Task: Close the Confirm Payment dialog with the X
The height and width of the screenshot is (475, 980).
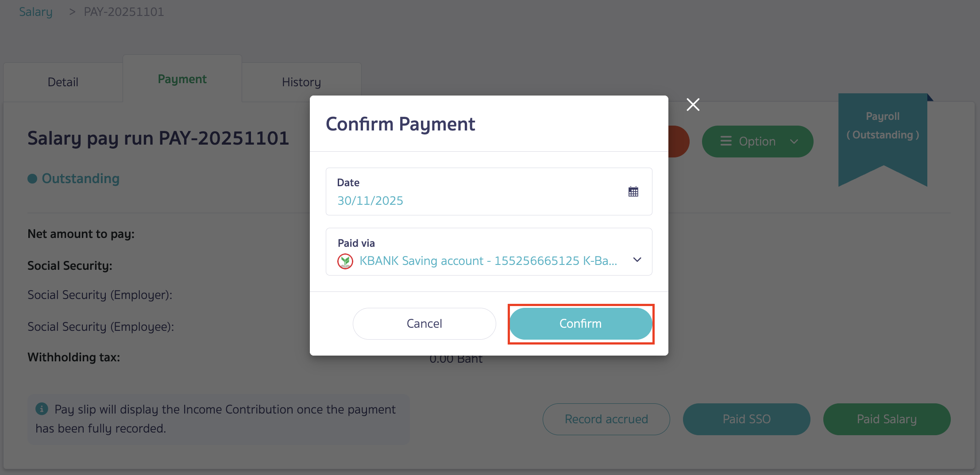Action: tap(693, 104)
